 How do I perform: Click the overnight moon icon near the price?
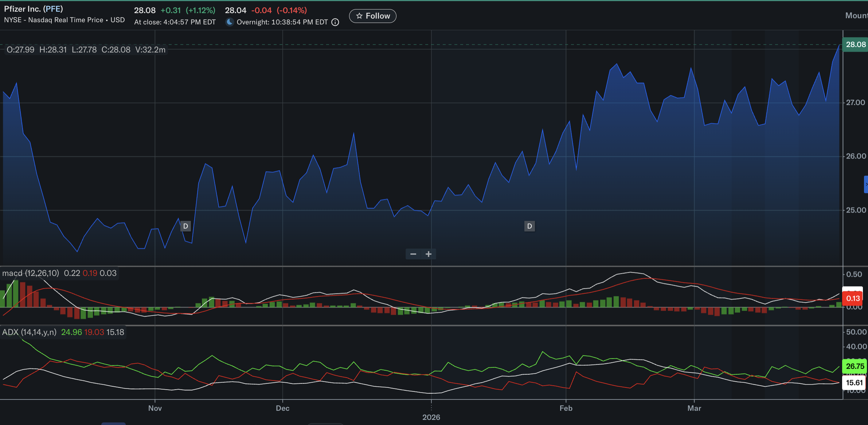pos(230,22)
